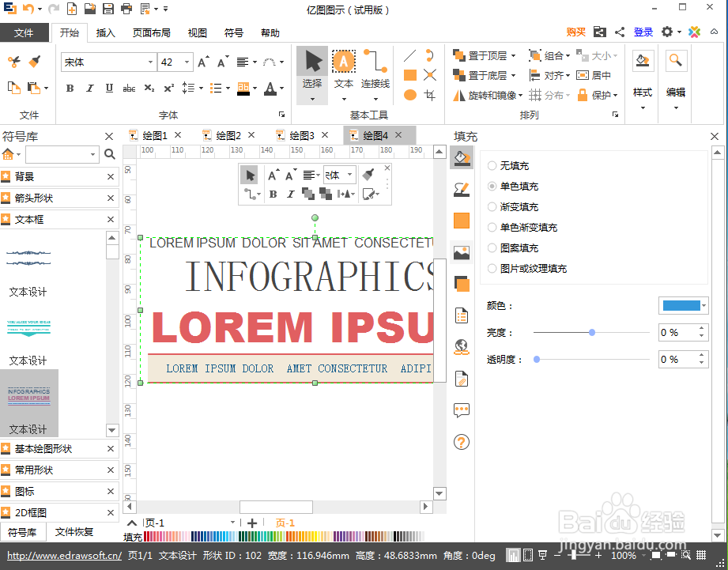Select Gradient Fill radio option
The width and height of the screenshot is (728, 570).
pos(492,206)
